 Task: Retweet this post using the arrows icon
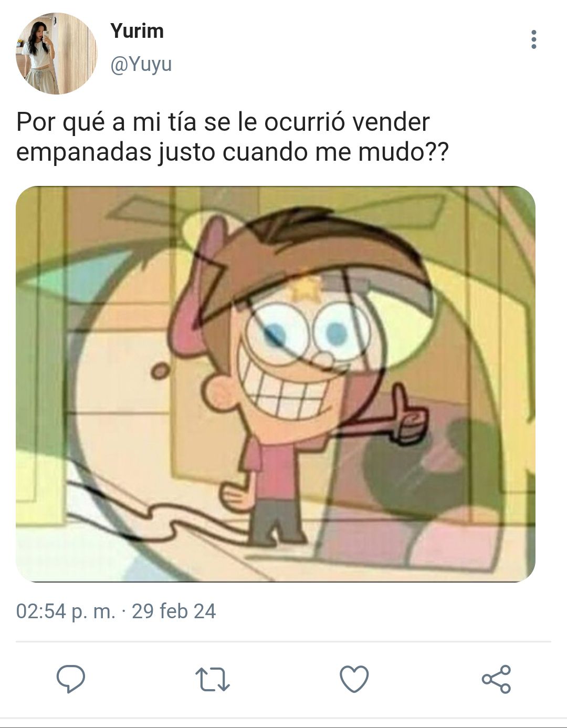pos(213,679)
